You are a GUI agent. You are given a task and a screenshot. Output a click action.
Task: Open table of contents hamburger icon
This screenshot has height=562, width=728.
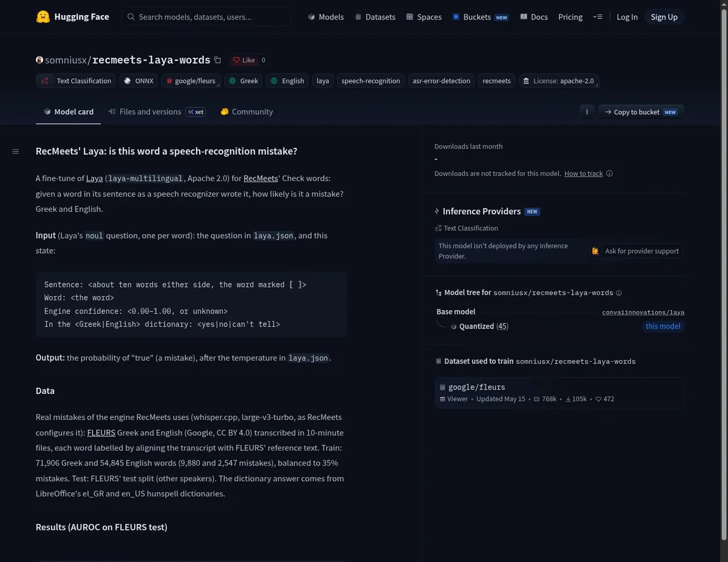[x=16, y=151]
